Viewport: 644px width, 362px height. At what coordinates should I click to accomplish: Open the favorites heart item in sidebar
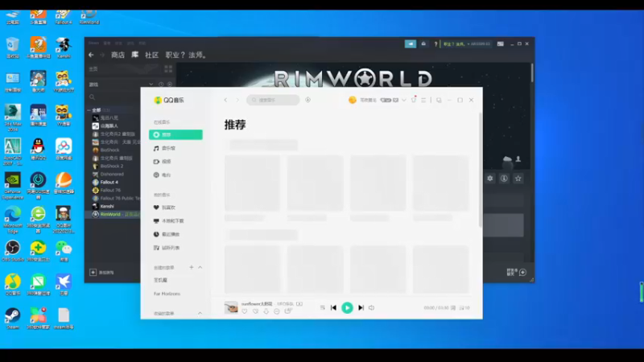tap(164, 208)
